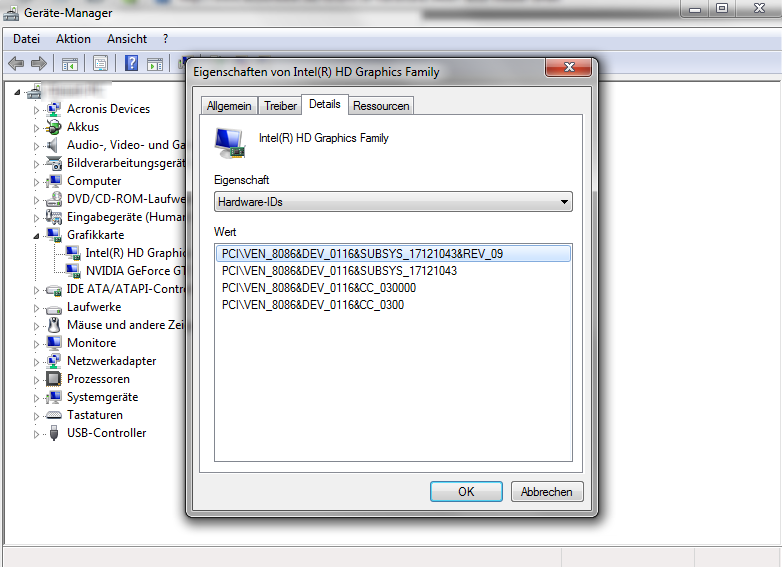
Task: Click the Systemgeräte icon
Action: point(54,397)
